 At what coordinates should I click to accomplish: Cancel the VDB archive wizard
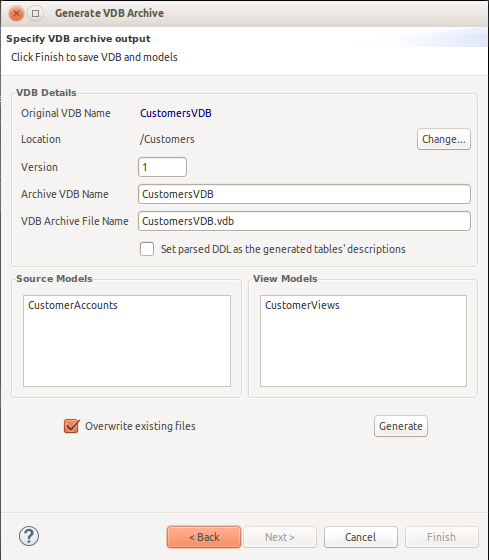click(361, 537)
